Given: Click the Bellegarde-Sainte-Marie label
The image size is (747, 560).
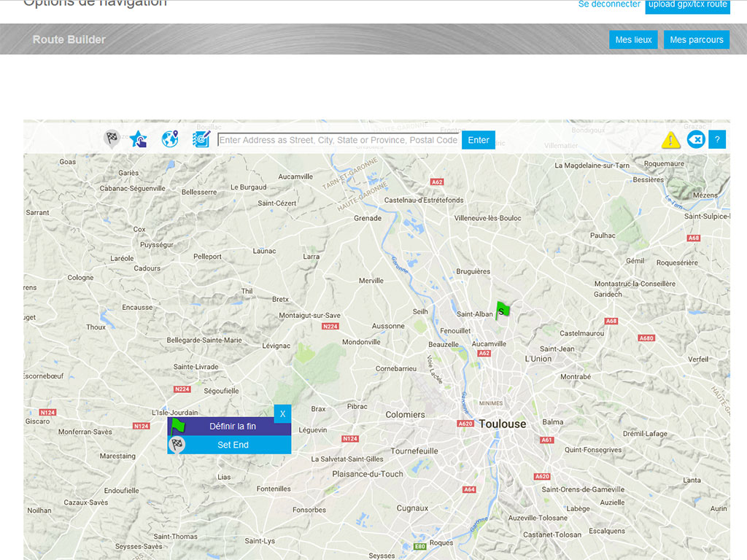Looking at the screenshot, I should [x=204, y=340].
